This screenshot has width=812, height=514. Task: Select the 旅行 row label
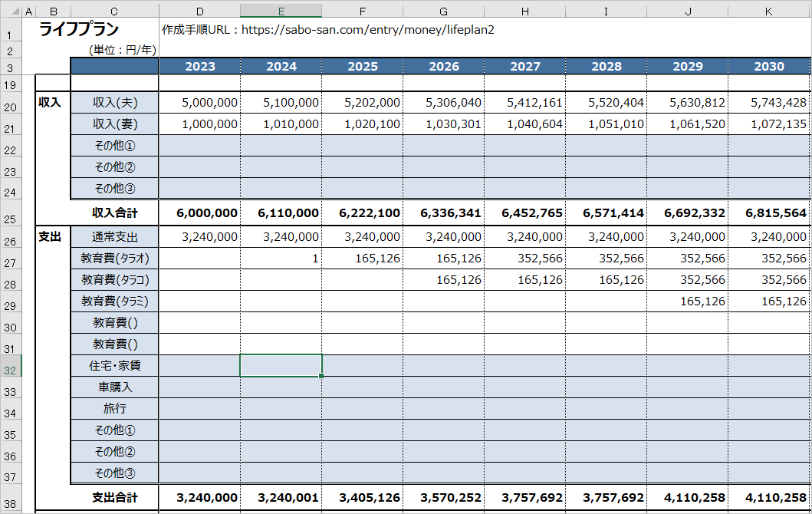114,409
